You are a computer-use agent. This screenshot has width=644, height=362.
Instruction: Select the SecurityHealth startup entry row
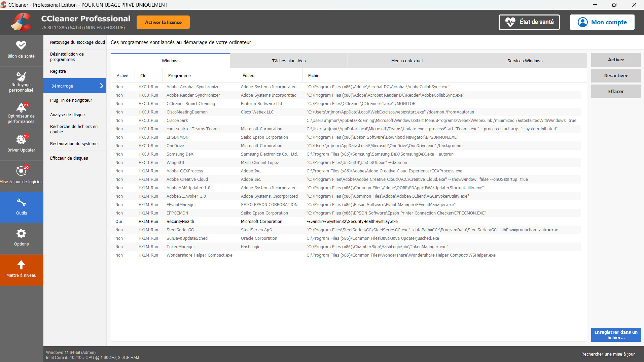[x=180, y=222]
